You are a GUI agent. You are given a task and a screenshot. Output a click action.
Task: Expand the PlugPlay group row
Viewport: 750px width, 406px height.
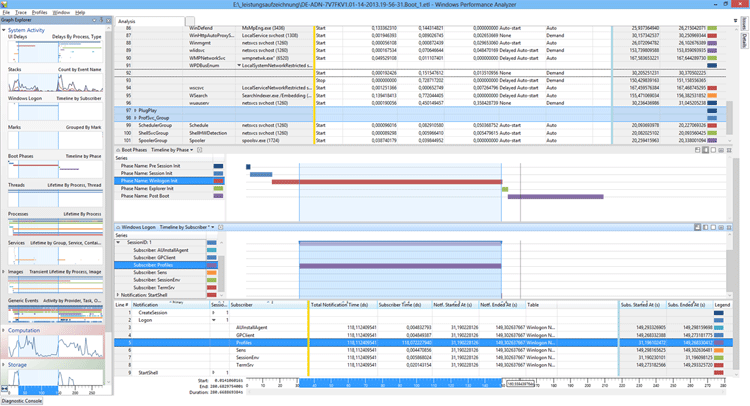pos(128,110)
